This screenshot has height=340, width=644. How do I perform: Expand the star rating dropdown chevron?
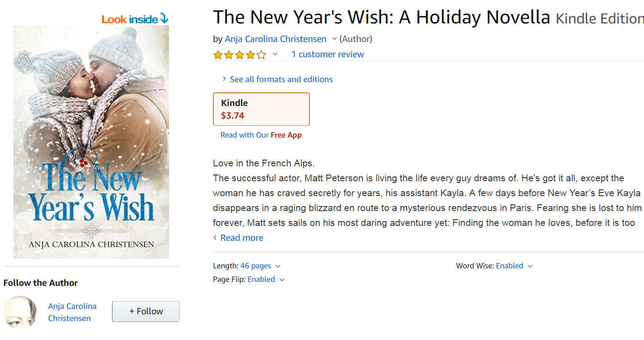[275, 55]
